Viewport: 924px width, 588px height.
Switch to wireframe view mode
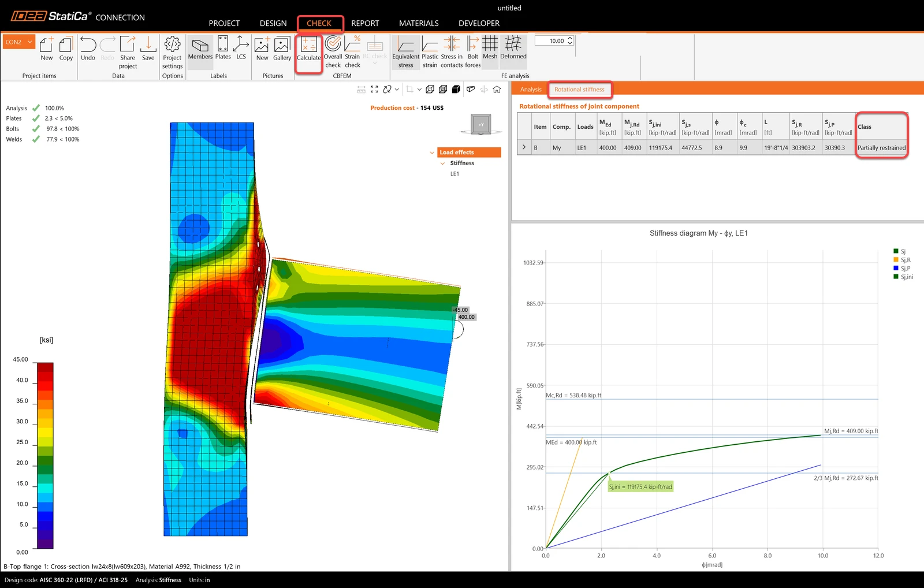click(430, 89)
